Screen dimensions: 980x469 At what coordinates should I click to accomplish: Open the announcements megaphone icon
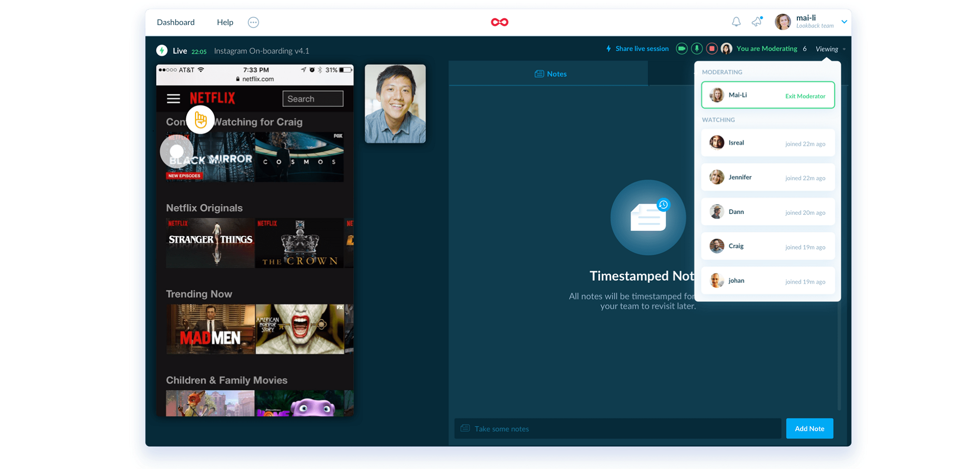(757, 21)
